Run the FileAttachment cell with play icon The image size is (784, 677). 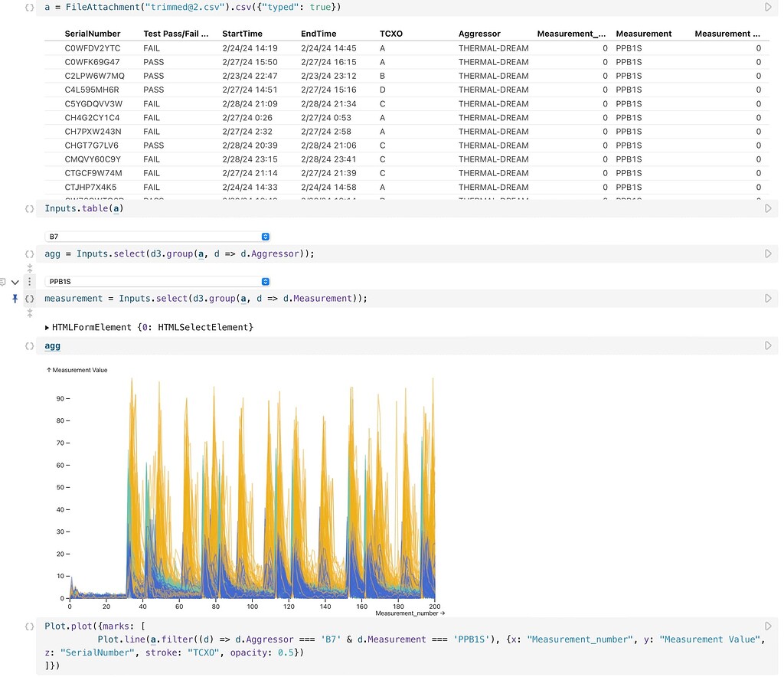[768, 7]
